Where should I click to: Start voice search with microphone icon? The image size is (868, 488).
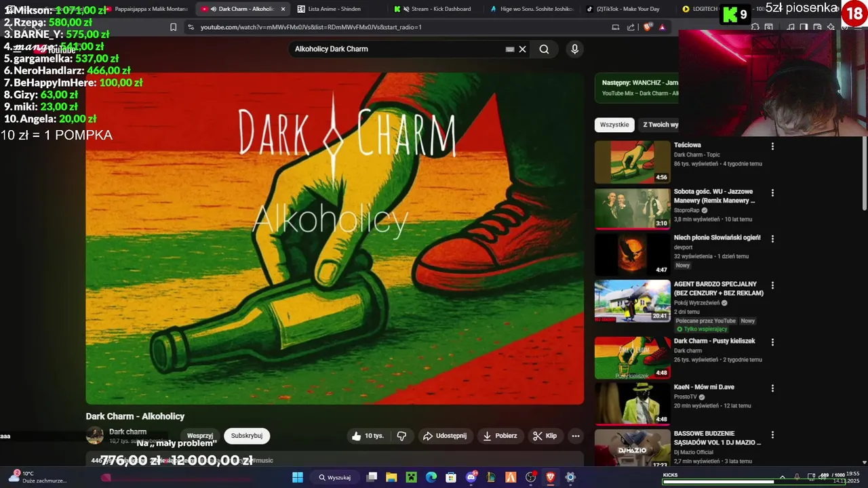(574, 49)
